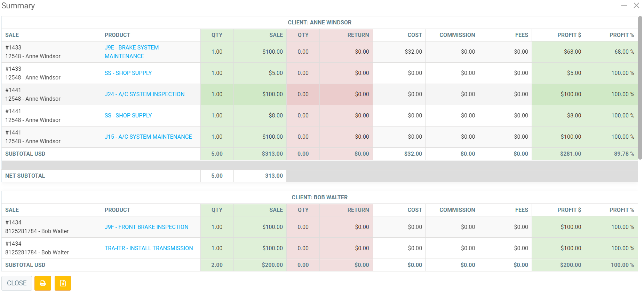Viewport: 644px width, 292px height.
Task: Open the J15 - A/C System Maintenance link
Action: click(x=148, y=137)
